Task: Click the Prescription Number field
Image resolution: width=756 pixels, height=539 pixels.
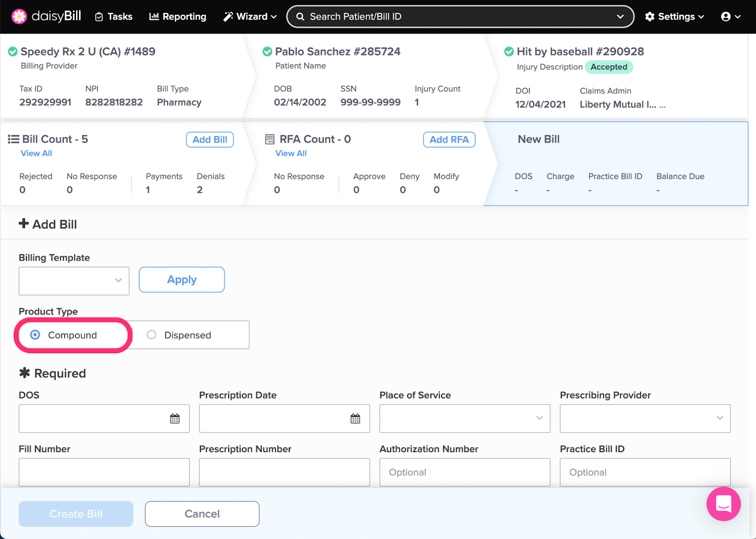Action: tap(284, 472)
